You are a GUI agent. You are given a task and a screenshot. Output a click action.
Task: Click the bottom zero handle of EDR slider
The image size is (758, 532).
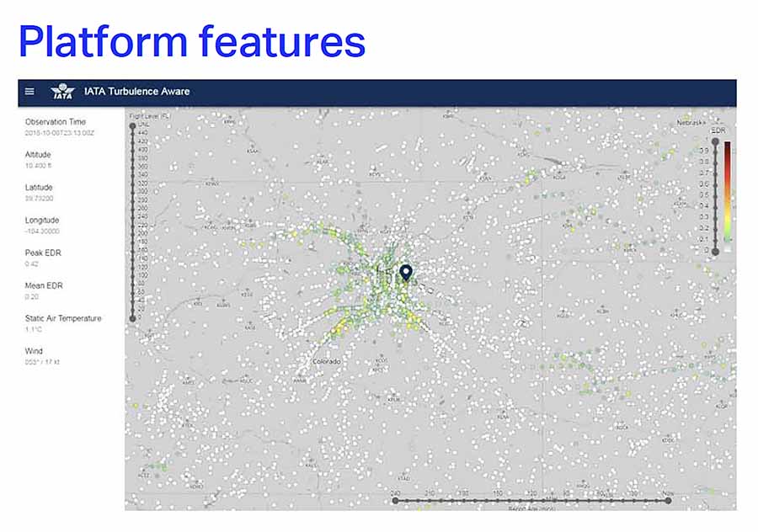(715, 250)
